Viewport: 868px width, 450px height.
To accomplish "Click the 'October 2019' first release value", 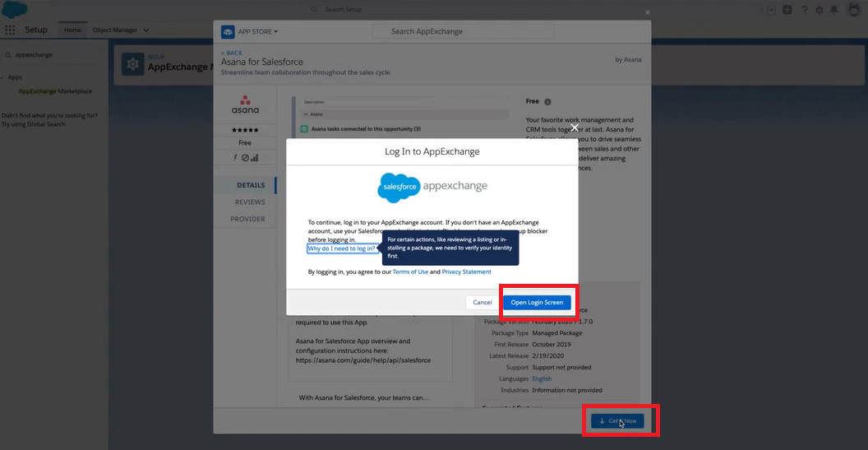I will click(x=553, y=345).
